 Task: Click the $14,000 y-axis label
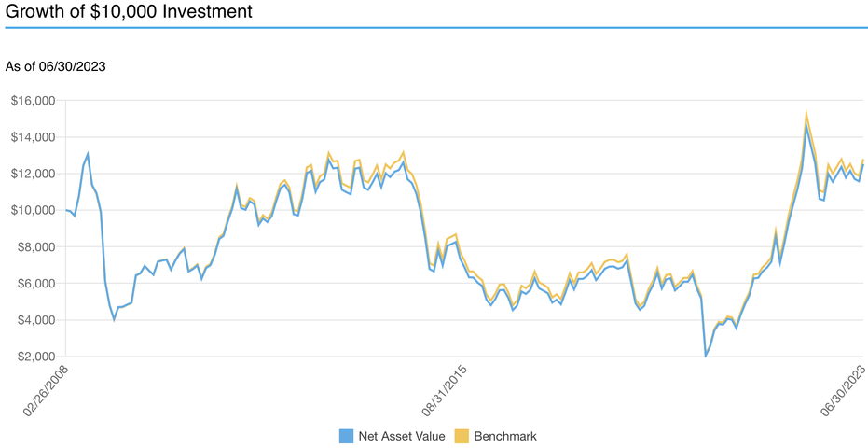point(33,137)
